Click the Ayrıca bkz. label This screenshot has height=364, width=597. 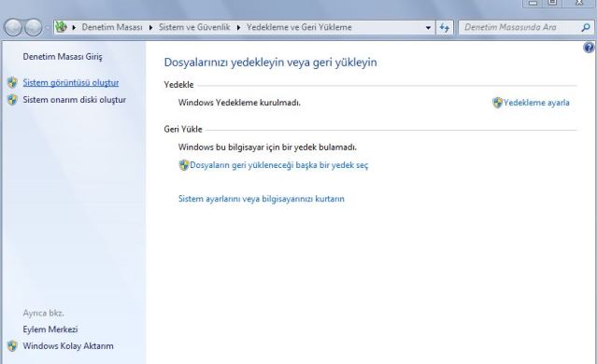coord(43,313)
